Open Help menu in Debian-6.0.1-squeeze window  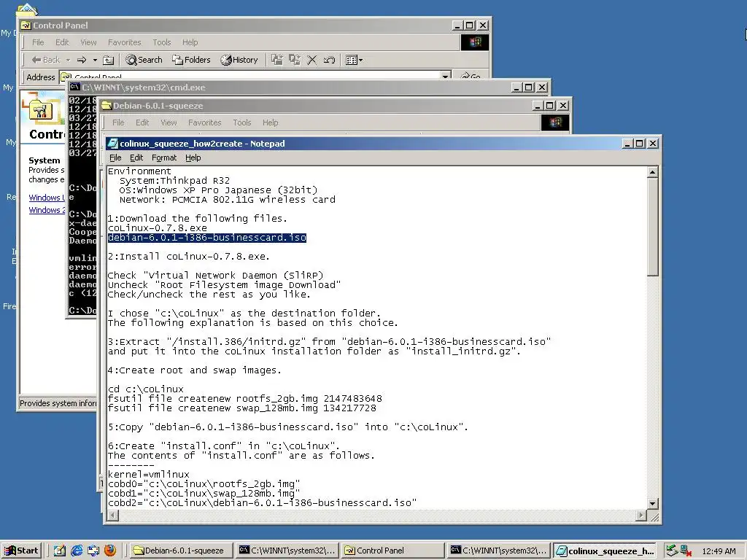[270, 122]
